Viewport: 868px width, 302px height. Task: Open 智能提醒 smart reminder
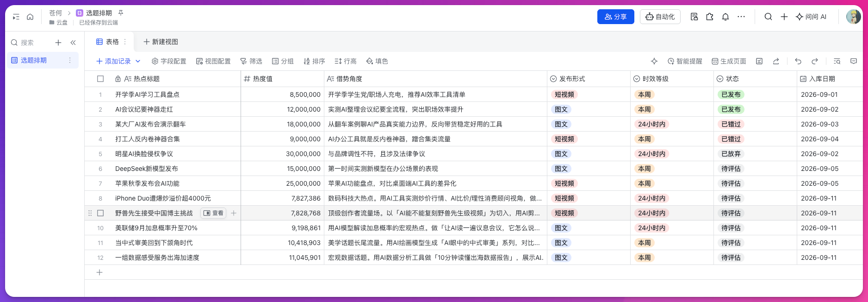point(685,61)
